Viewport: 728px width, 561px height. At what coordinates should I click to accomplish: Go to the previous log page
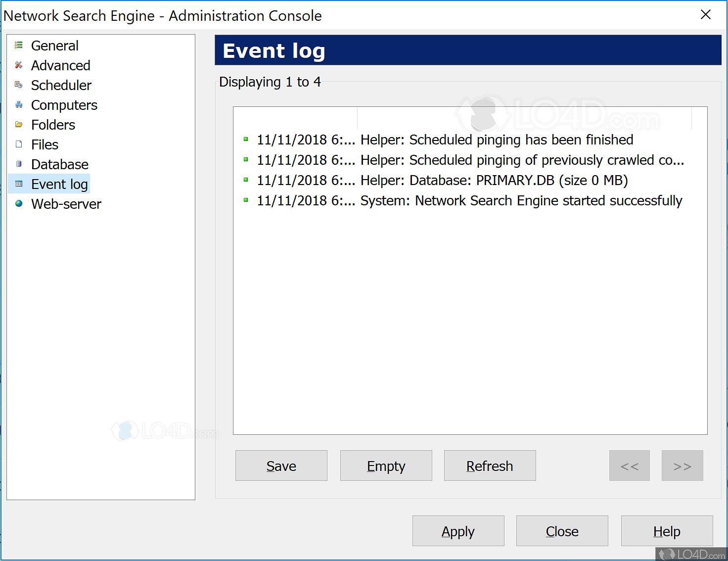pyautogui.click(x=629, y=466)
